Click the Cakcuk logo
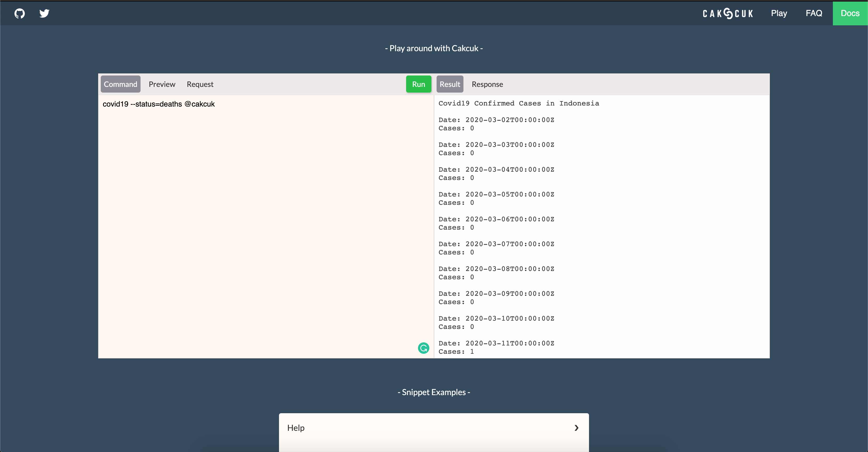Viewport: 868px width, 452px height. pyautogui.click(x=727, y=13)
